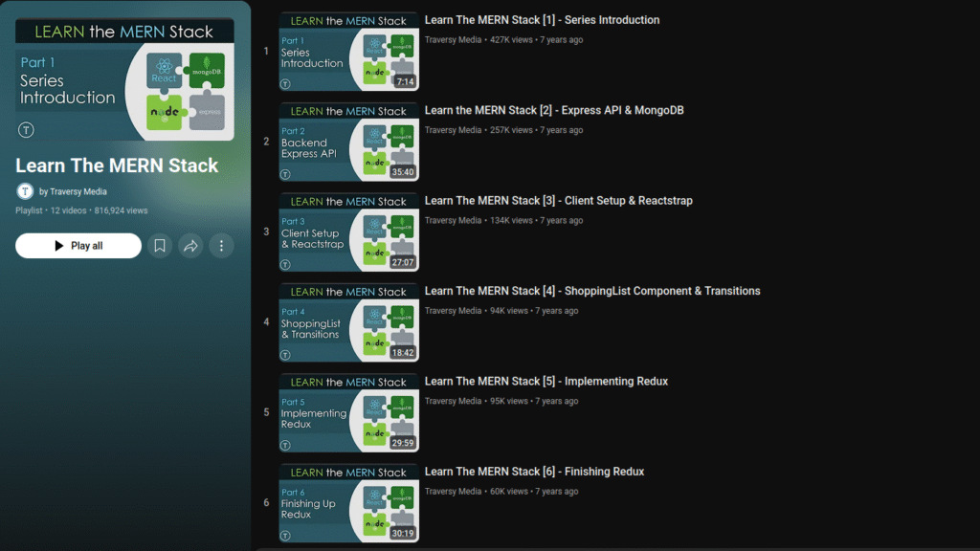980x551 pixels.
Task: Open title 'Learn The MERN Stack [4] - ShoppingList Component & Transitions'
Action: tap(592, 291)
